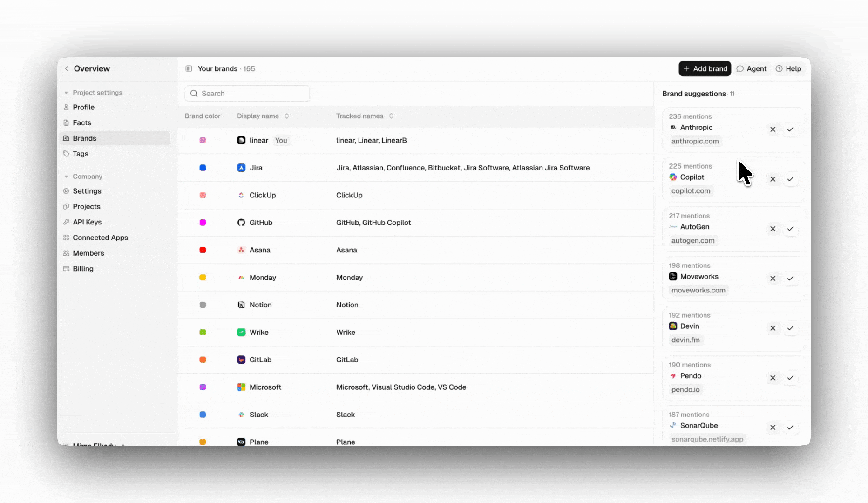The height and width of the screenshot is (503, 868).
Task: Click the Jira blue brand color swatch
Action: [203, 168]
